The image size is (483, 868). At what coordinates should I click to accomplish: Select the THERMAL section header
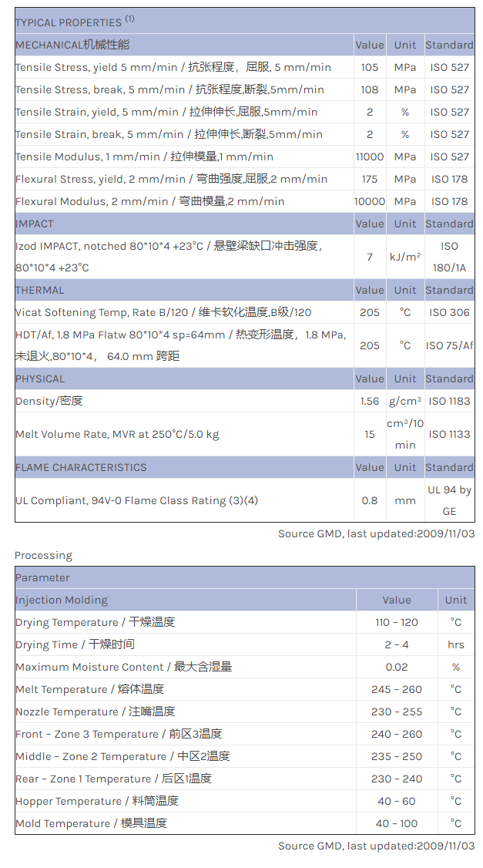[40, 290]
